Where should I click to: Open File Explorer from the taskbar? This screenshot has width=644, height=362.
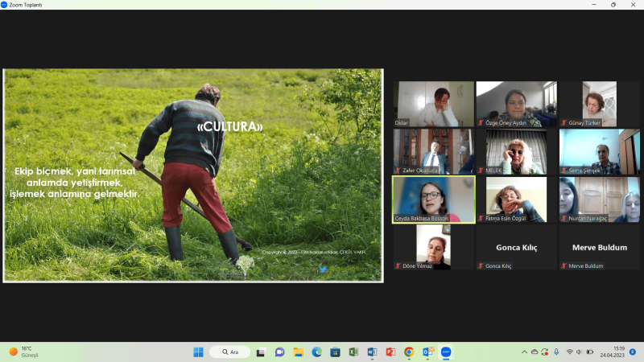coord(298,352)
